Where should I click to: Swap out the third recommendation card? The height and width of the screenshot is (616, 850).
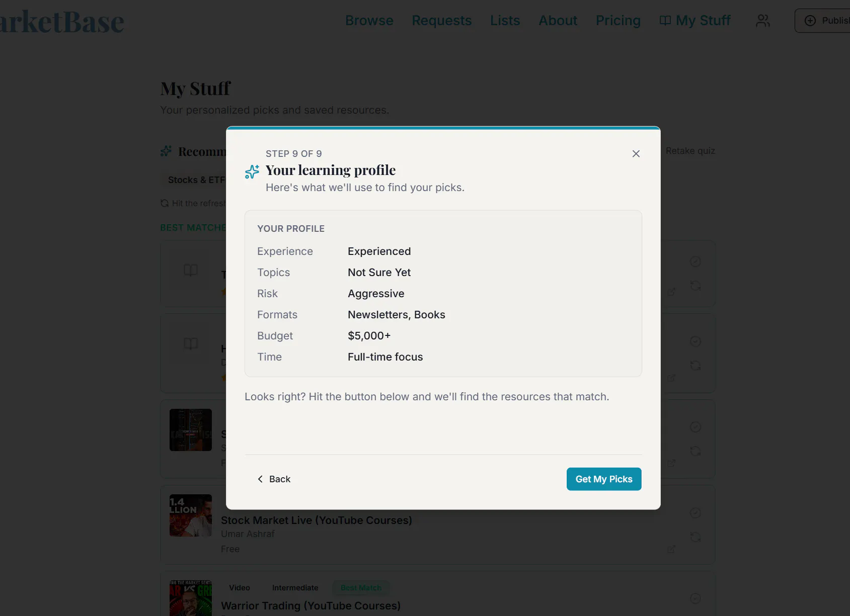coord(696,451)
